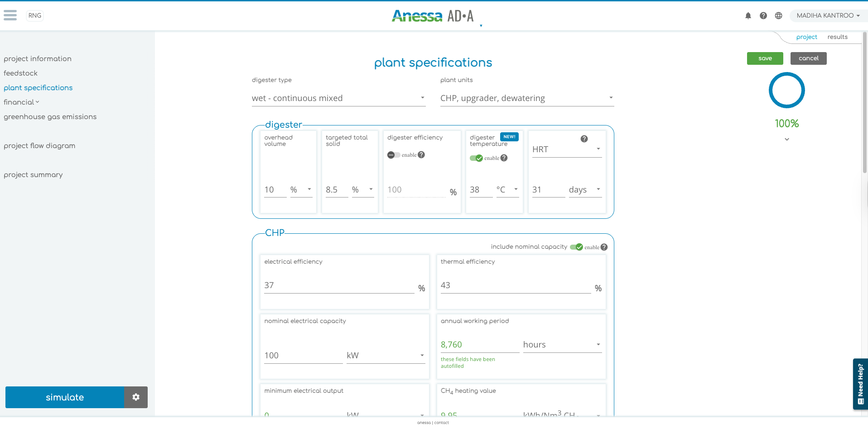This screenshot has width=868, height=429.
Task: Open the HRT selector dropdown
Action: pyautogui.click(x=567, y=149)
